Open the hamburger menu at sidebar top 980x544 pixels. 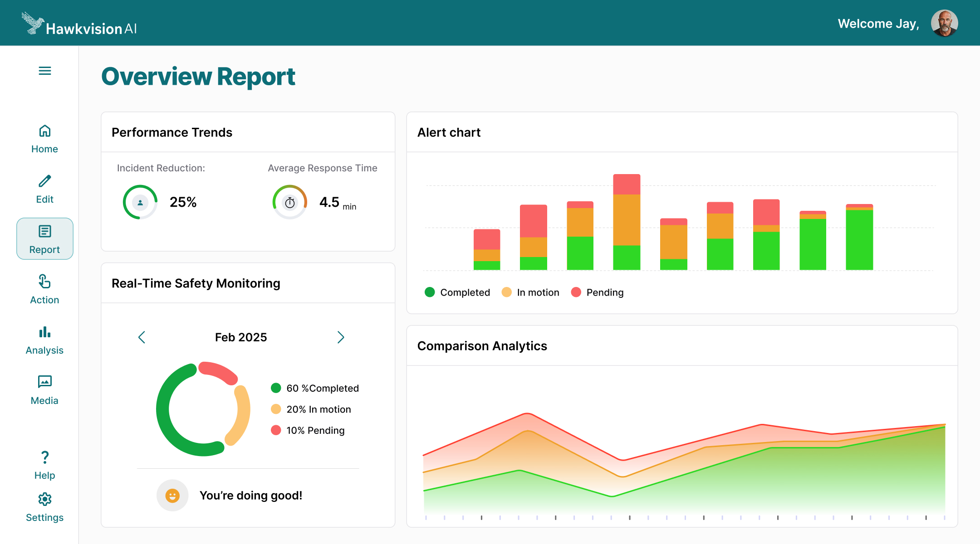click(x=44, y=71)
